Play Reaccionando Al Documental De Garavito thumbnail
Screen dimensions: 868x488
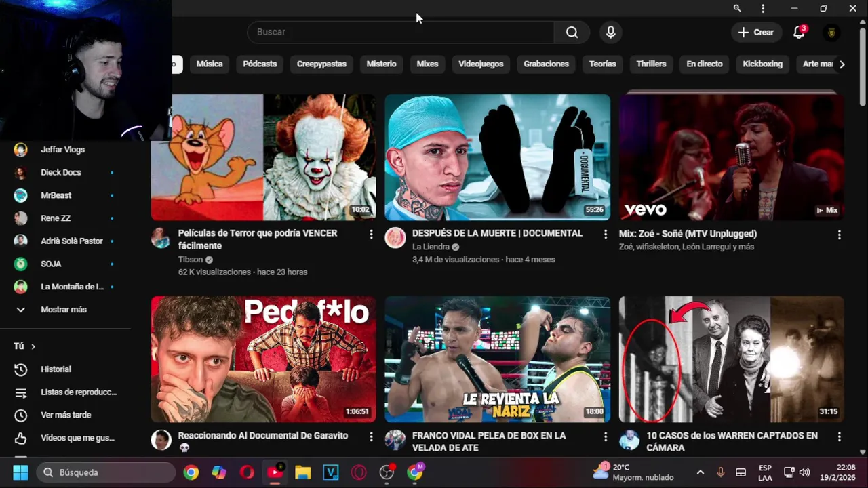(263, 359)
